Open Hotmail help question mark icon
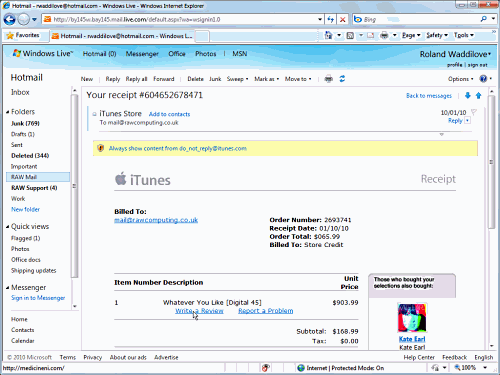 [x=483, y=79]
